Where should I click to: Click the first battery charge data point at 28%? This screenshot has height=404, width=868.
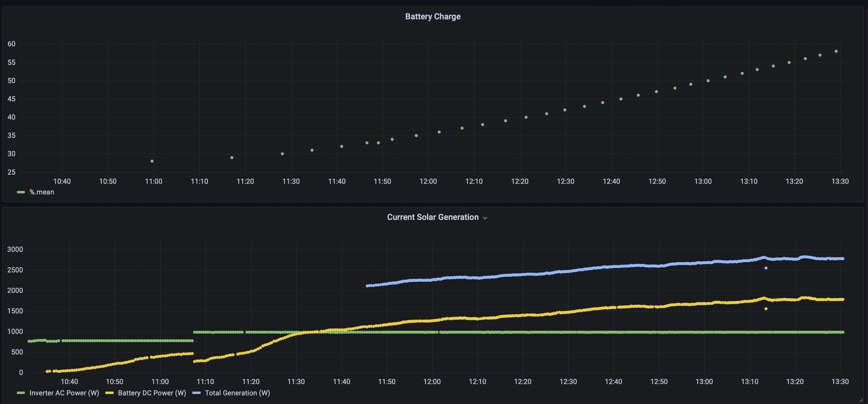[152, 161]
